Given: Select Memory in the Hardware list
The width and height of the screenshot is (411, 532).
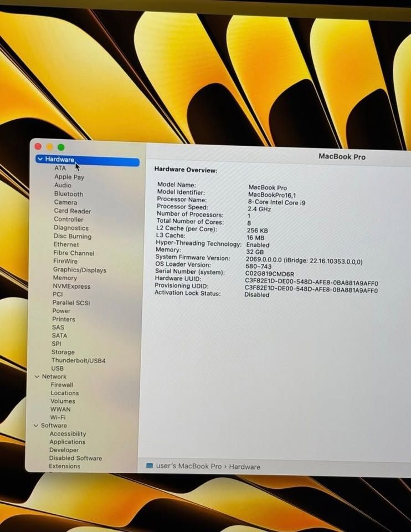Looking at the screenshot, I should (x=64, y=278).
